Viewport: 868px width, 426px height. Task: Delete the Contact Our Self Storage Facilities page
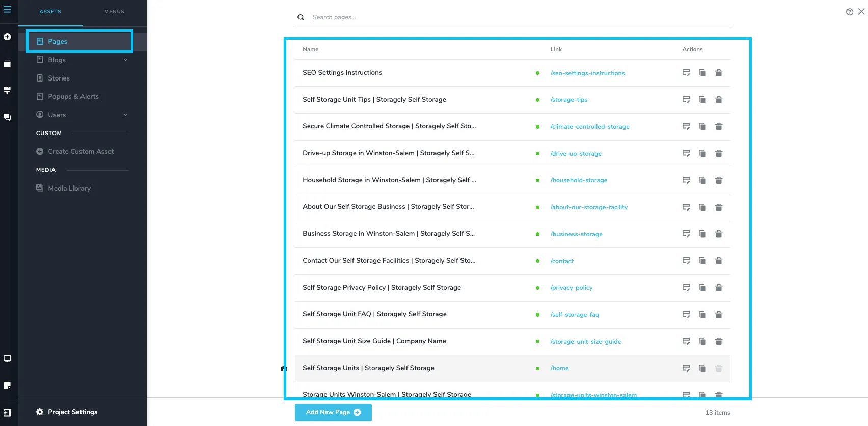(719, 261)
